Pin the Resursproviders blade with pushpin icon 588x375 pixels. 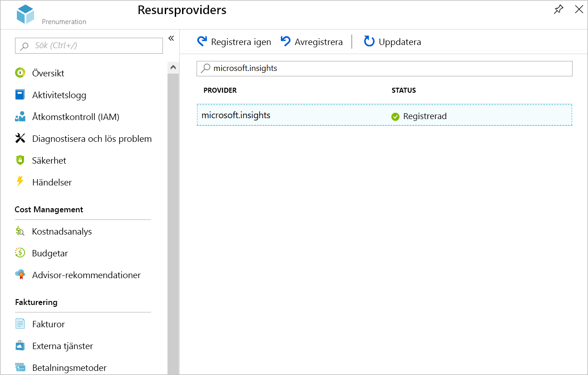(x=558, y=10)
